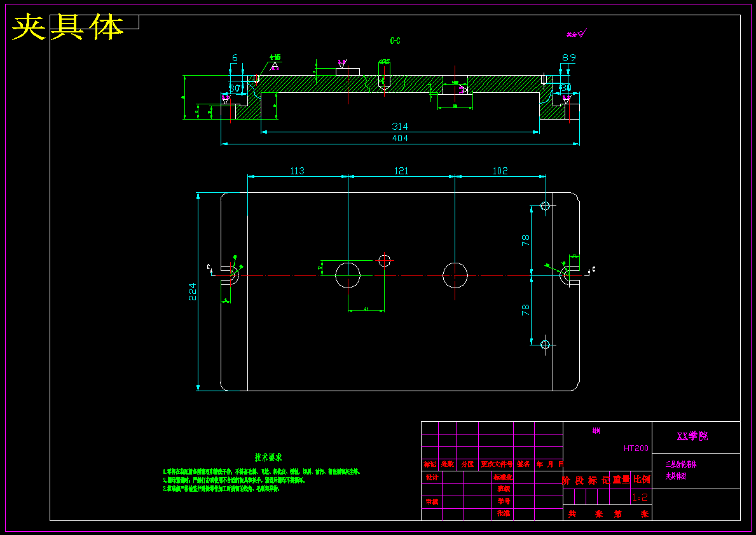Click the 404 overall length dimension
This screenshot has width=756, height=535.
pos(400,139)
